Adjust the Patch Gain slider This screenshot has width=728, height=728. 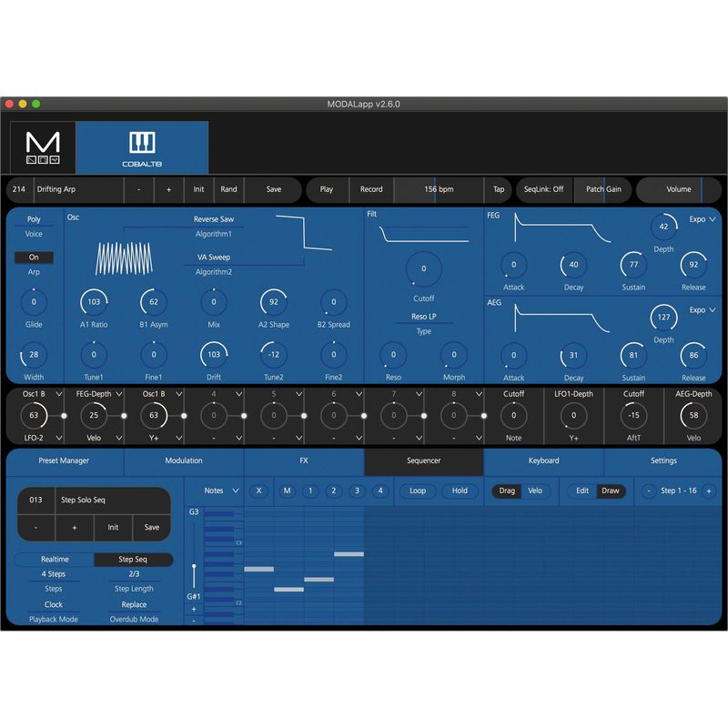(603, 189)
